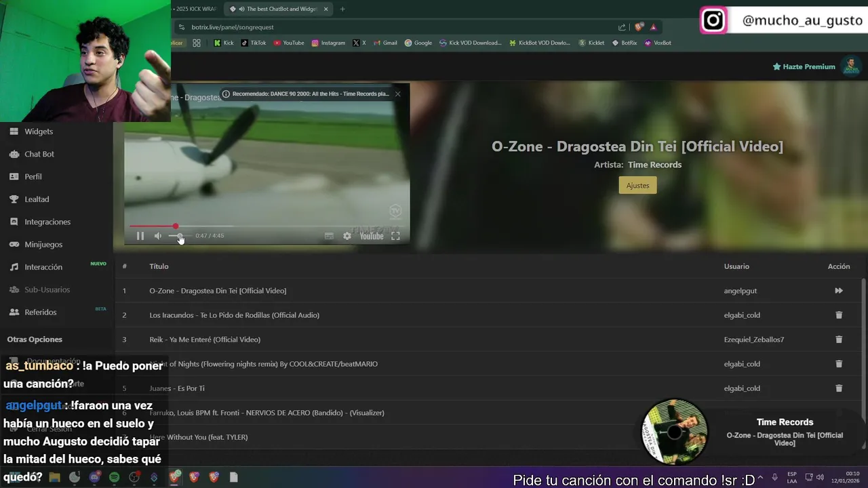Open X bookmark

coord(359,43)
